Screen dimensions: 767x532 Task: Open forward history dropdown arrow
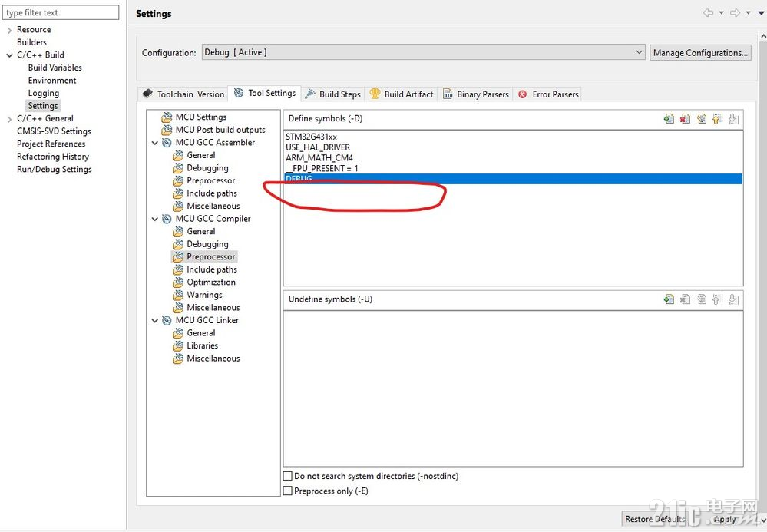[x=748, y=13]
